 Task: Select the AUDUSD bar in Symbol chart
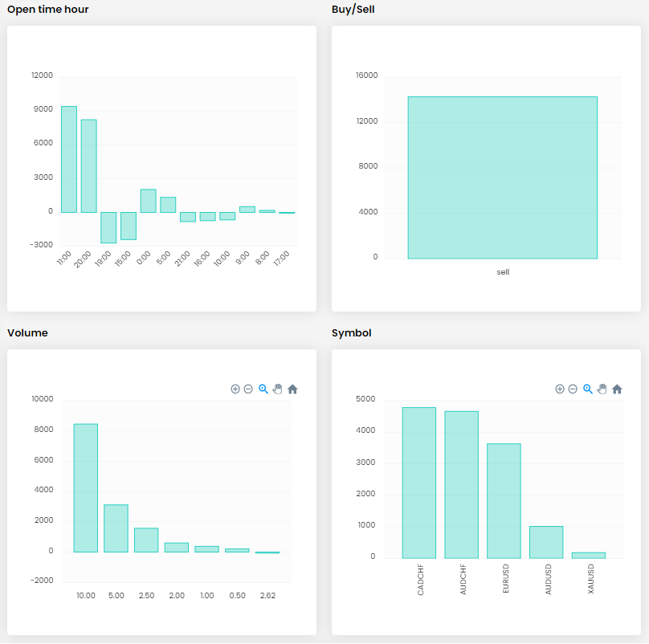tap(546, 542)
